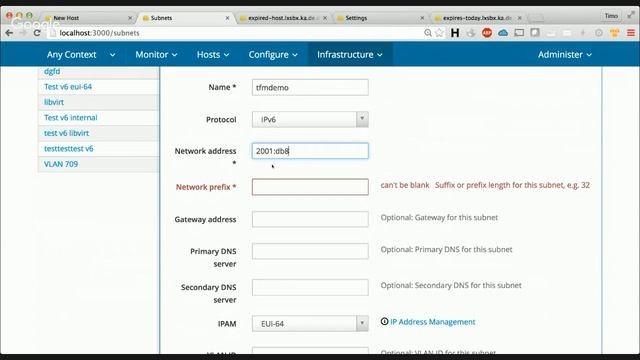
Task: Open the Adblock Plus extension icon
Action: tap(487, 33)
